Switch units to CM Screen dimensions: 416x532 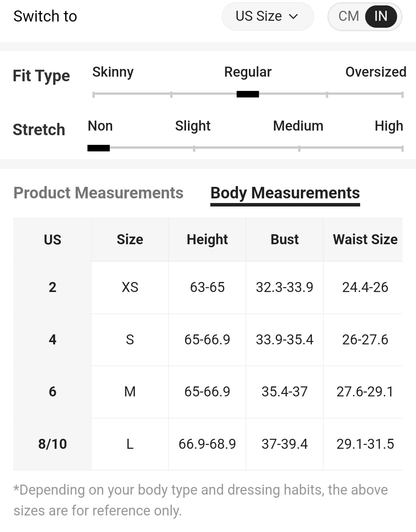pyautogui.click(x=349, y=16)
